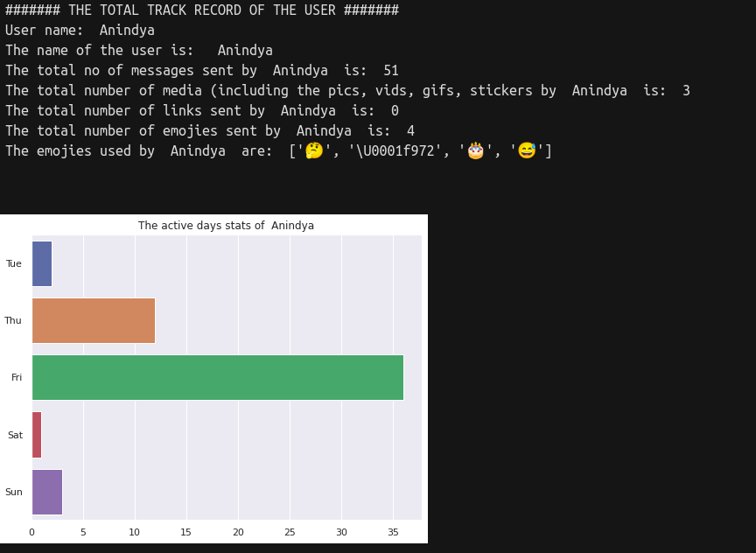Click the sweat smile emoji

(527, 151)
